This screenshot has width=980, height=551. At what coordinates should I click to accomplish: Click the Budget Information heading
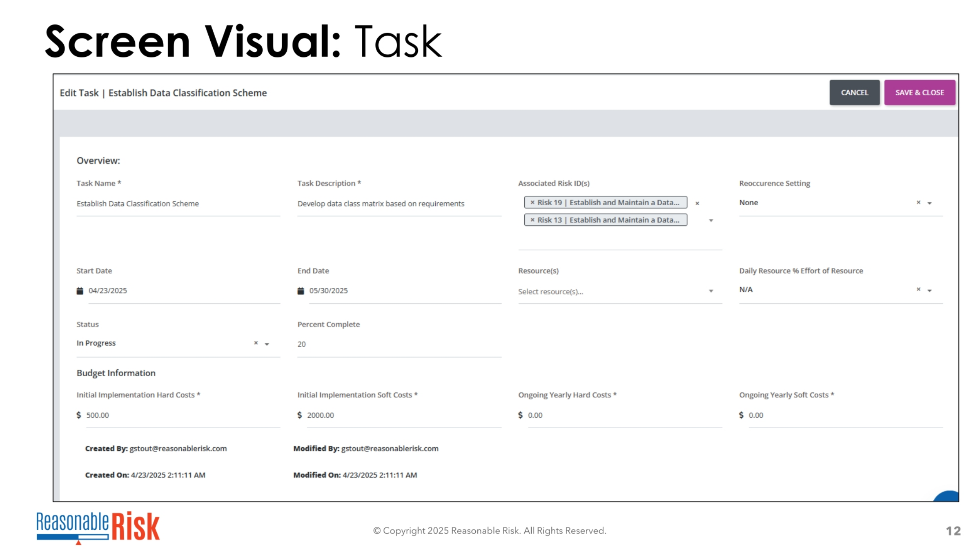[116, 373]
